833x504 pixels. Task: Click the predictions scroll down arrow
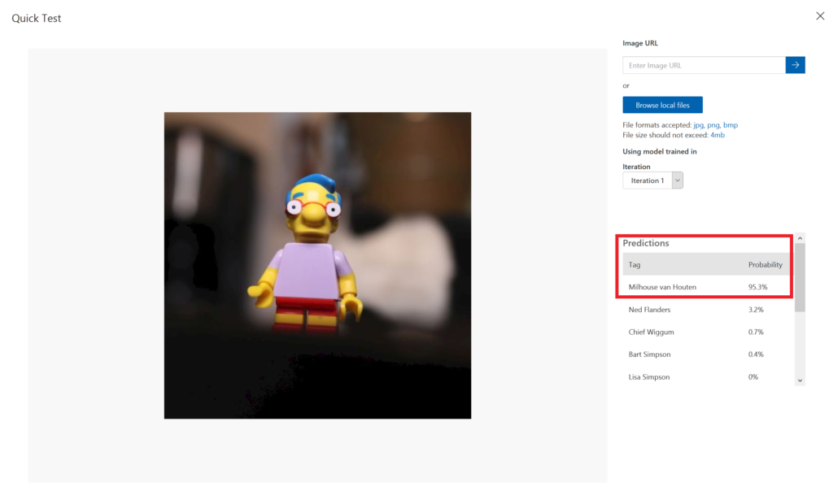coord(800,380)
